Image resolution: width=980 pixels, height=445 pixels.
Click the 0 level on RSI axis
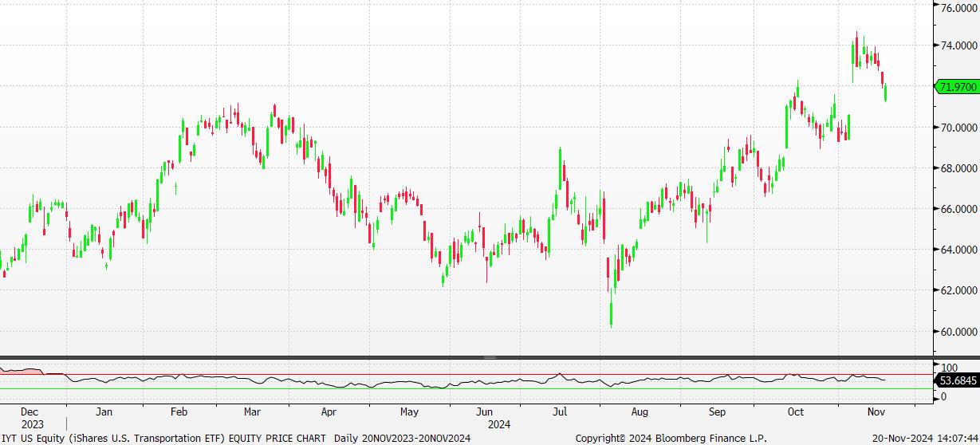point(945,396)
